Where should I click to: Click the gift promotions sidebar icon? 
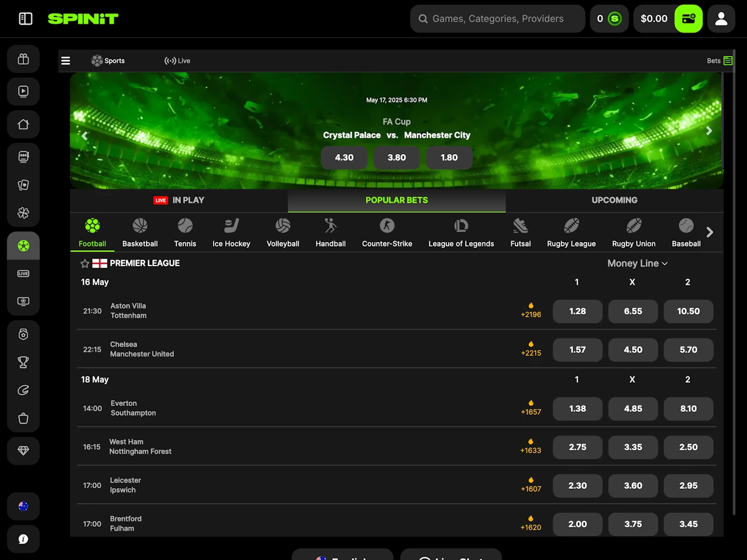pyautogui.click(x=23, y=59)
